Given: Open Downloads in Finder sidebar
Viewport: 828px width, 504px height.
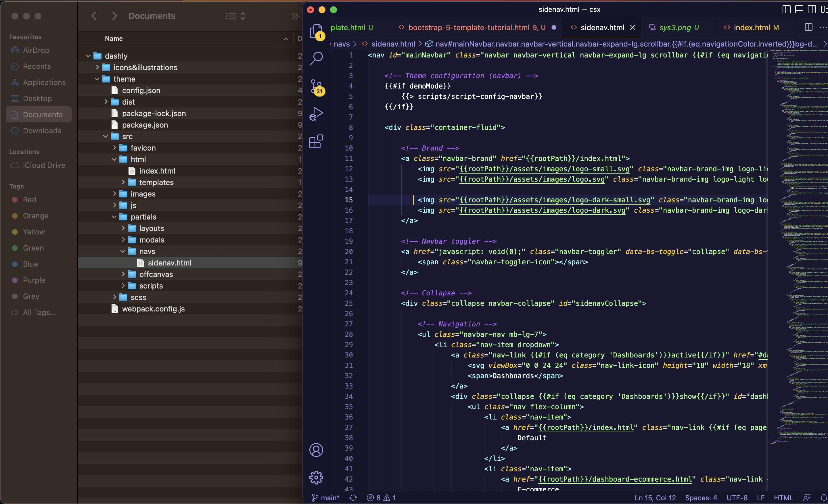Looking at the screenshot, I should coord(42,131).
